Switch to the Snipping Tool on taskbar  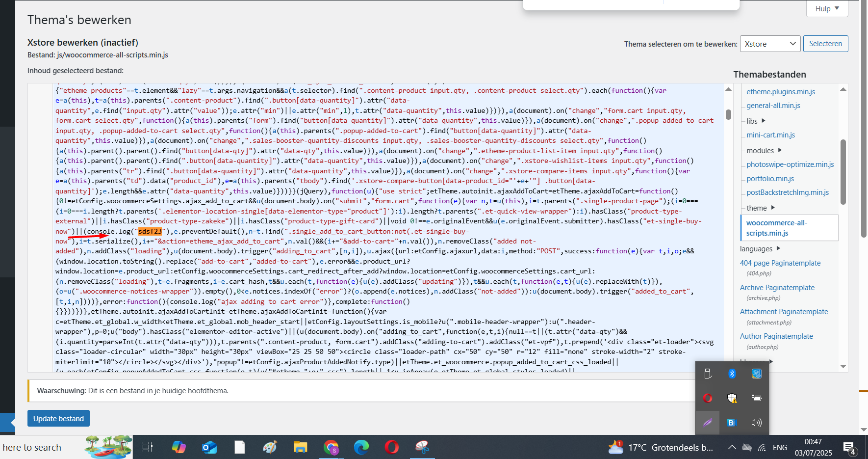click(422, 447)
